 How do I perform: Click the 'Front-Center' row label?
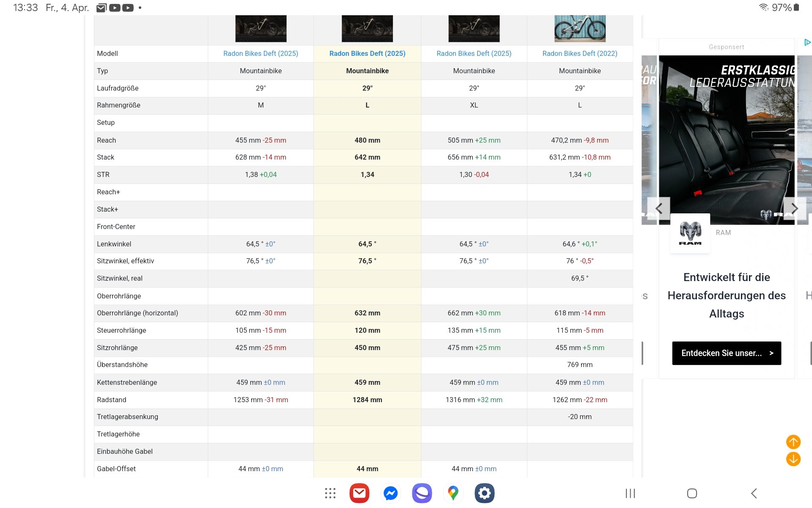pos(116,226)
